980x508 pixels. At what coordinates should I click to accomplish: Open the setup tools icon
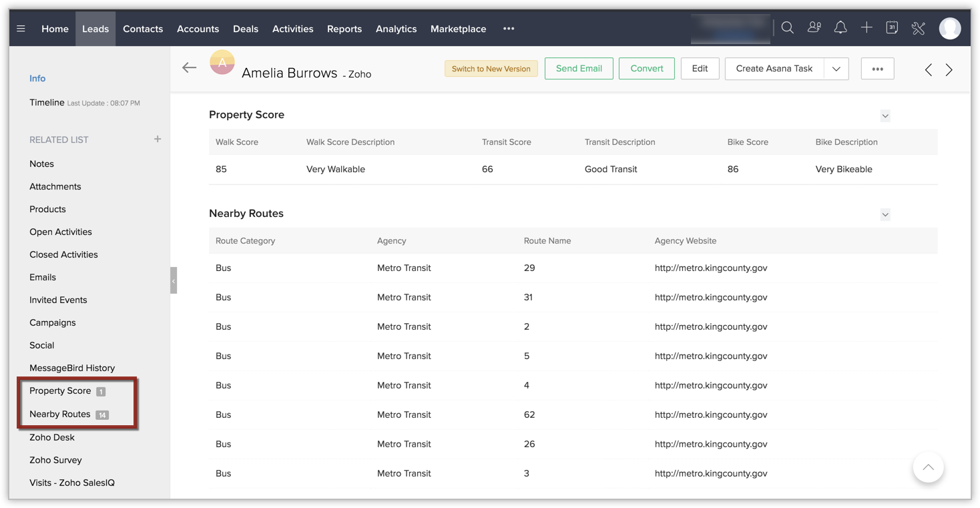pos(919,28)
